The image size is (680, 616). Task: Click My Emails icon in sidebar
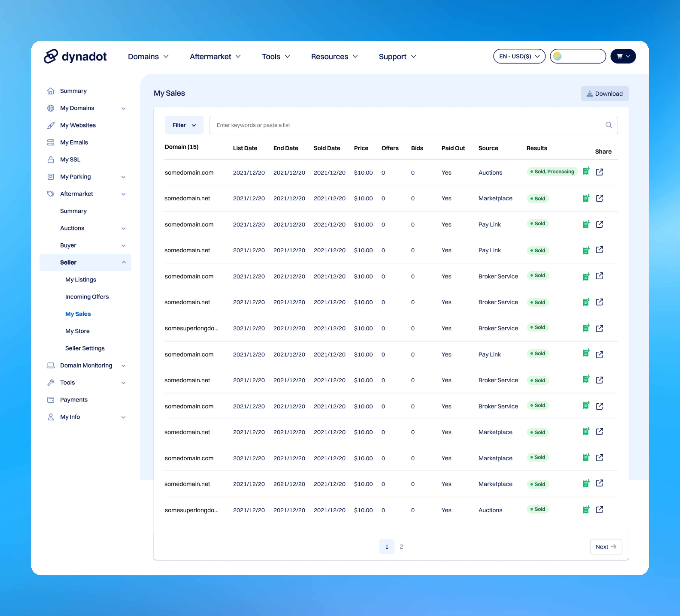tap(51, 142)
